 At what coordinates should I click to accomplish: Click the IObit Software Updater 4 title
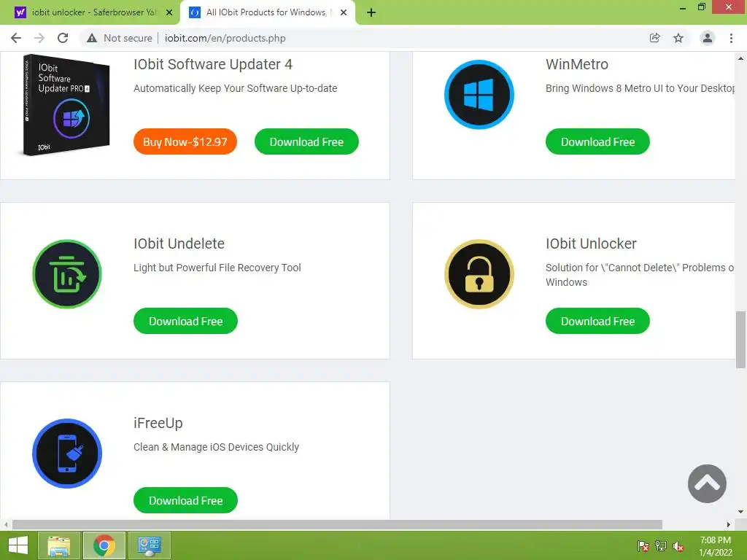pyautogui.click(x=213, y=64)
